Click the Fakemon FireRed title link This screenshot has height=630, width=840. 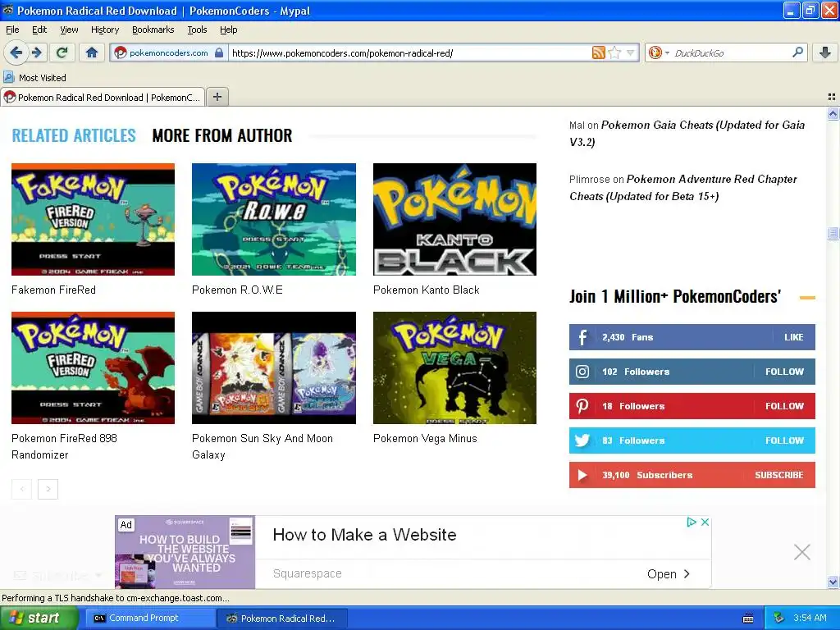(x=53, y=290)
